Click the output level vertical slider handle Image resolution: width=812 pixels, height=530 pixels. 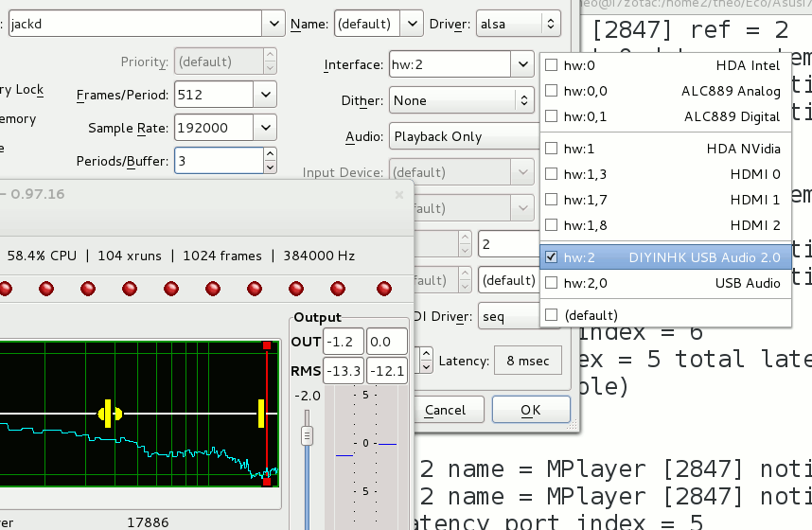[307, 435]
